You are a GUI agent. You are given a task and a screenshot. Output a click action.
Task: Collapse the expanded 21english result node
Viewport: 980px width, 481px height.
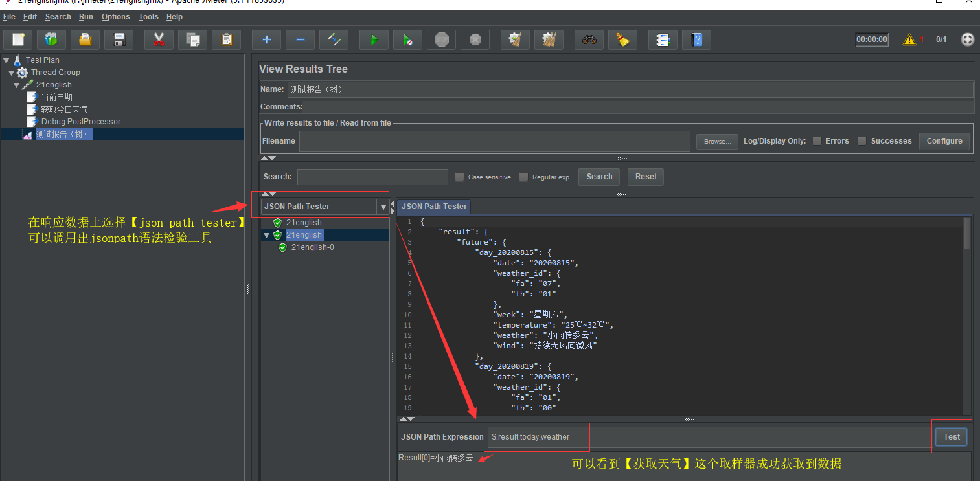(266, 235)
